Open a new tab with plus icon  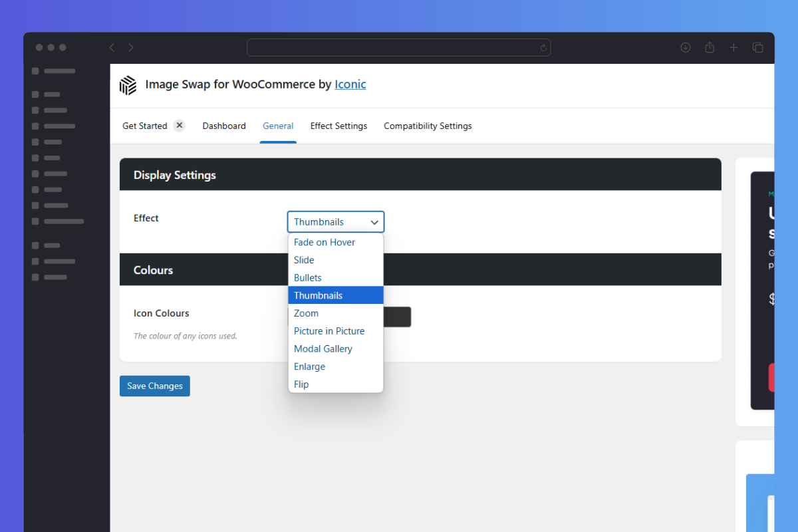733,47
